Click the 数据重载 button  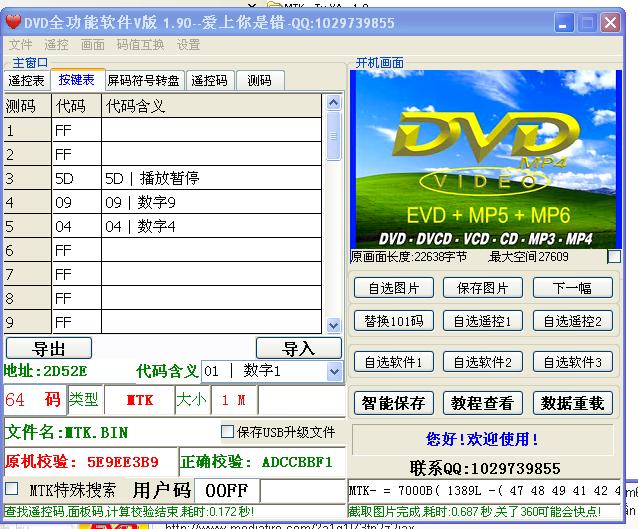(x=572, y=403)
